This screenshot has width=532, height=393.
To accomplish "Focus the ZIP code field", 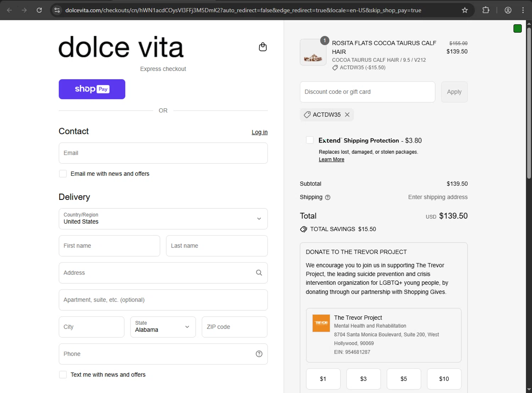I will (x=234, y=327).
